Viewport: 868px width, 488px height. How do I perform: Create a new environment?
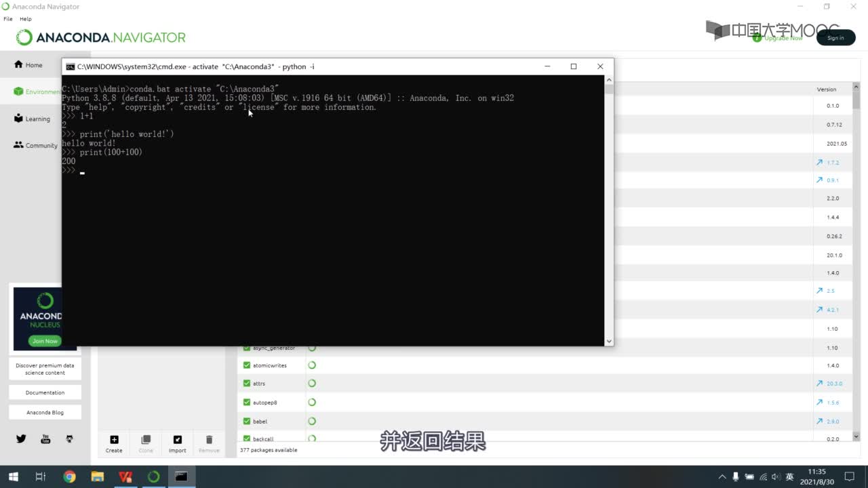pyautogui.click(x=114, y=444)
